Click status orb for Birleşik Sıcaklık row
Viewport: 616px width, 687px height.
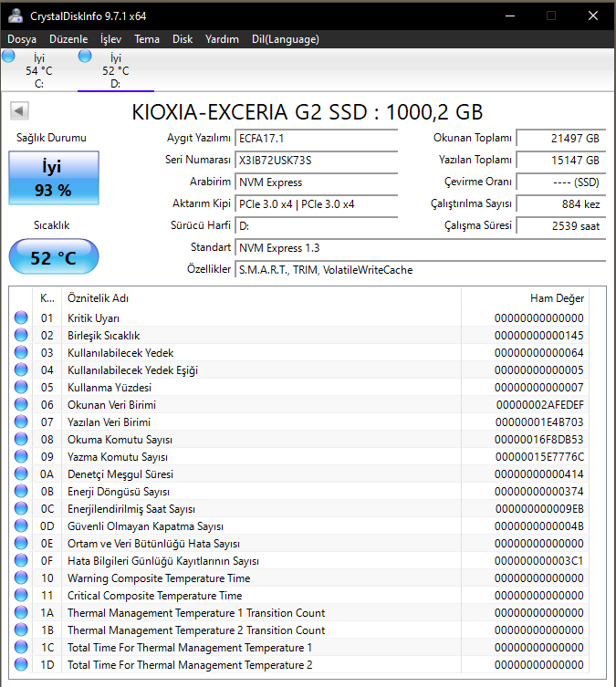coord(21,335)
